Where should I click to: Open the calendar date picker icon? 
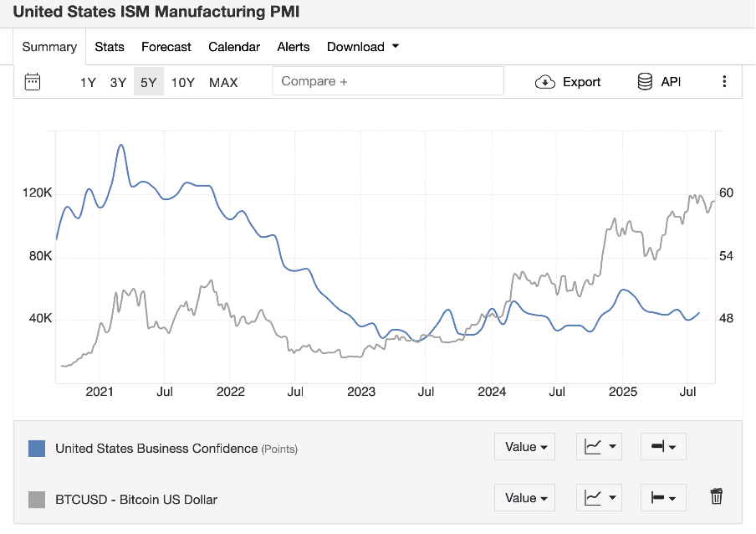[x=33, y=81]
